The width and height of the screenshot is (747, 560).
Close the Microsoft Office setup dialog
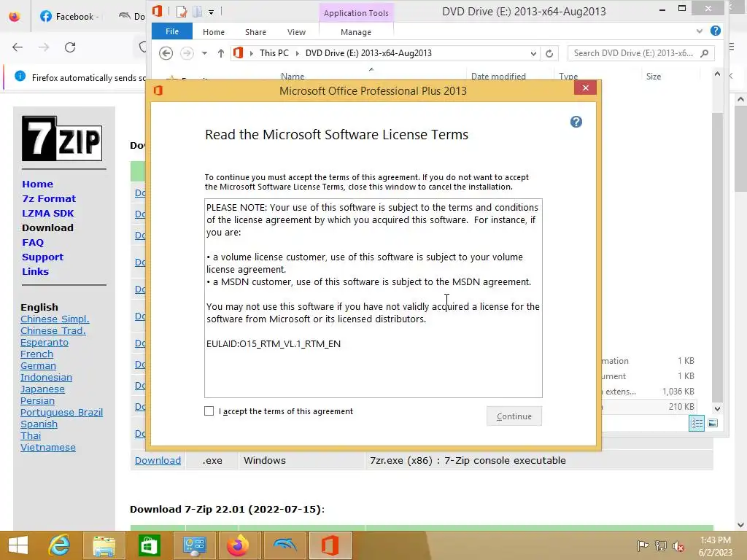pyautogui.click(x=586, y=87)
